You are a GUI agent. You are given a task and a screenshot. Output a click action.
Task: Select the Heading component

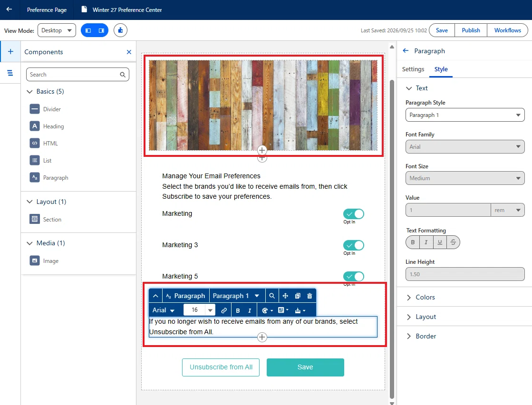(47, 126)
